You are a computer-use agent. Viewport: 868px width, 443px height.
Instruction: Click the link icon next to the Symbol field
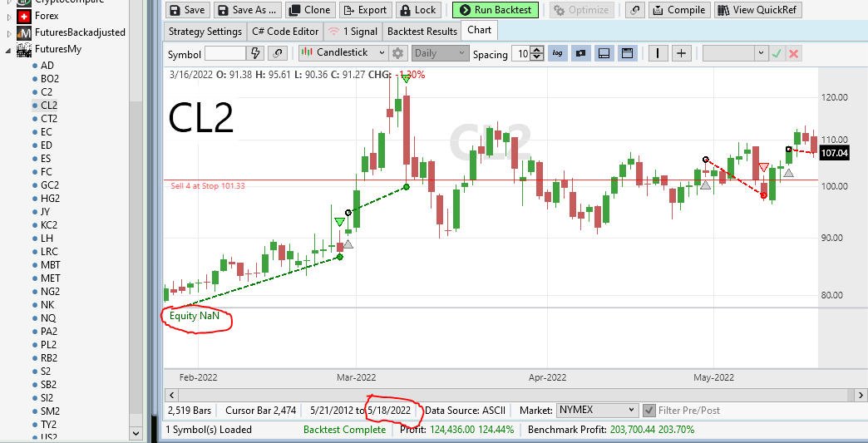point(278,53)
